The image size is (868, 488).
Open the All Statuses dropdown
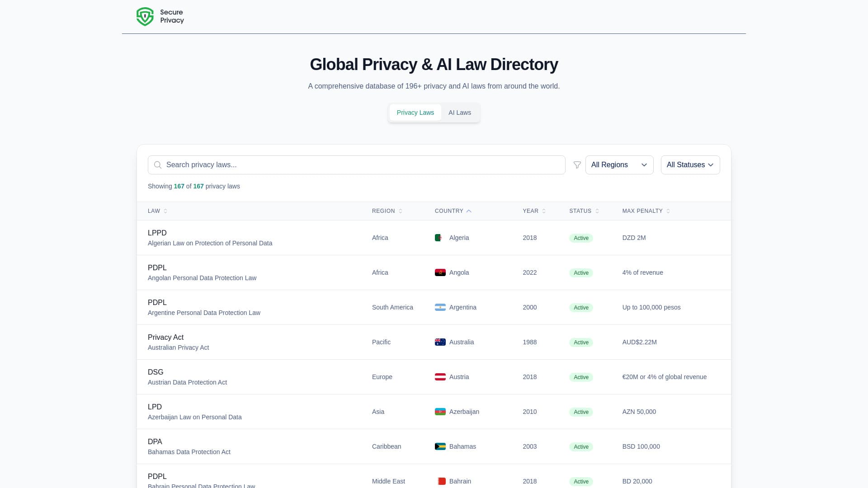(x=690, y=165)
